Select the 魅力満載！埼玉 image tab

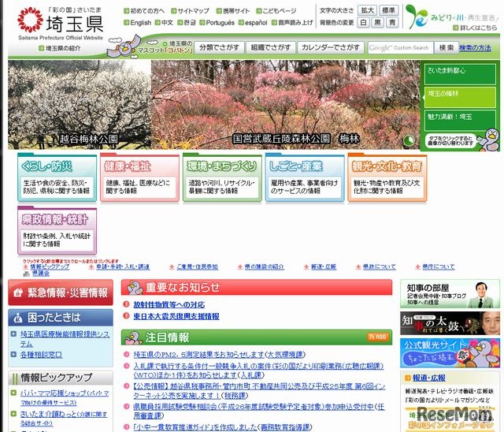pyautogui.click(x=460, y=121)
